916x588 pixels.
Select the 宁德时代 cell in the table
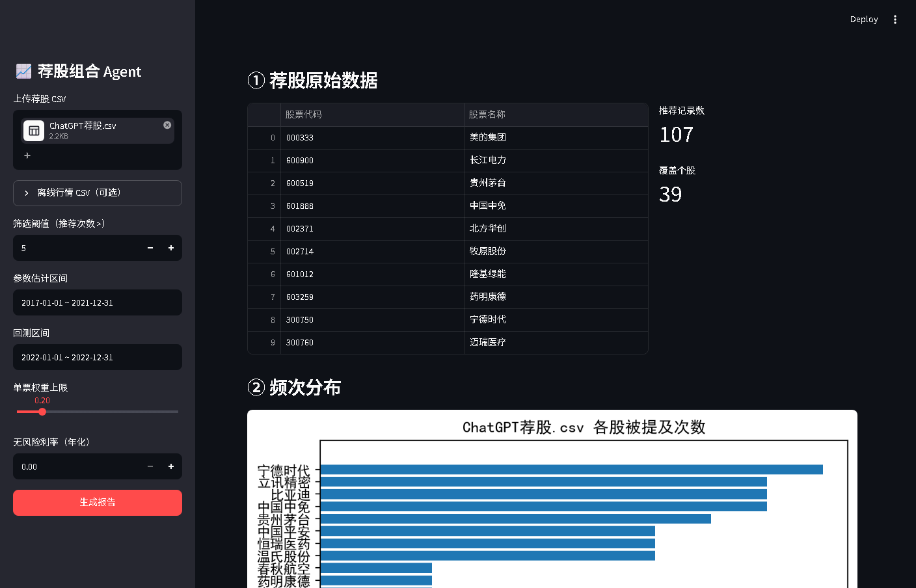click(x=556, y=320)
